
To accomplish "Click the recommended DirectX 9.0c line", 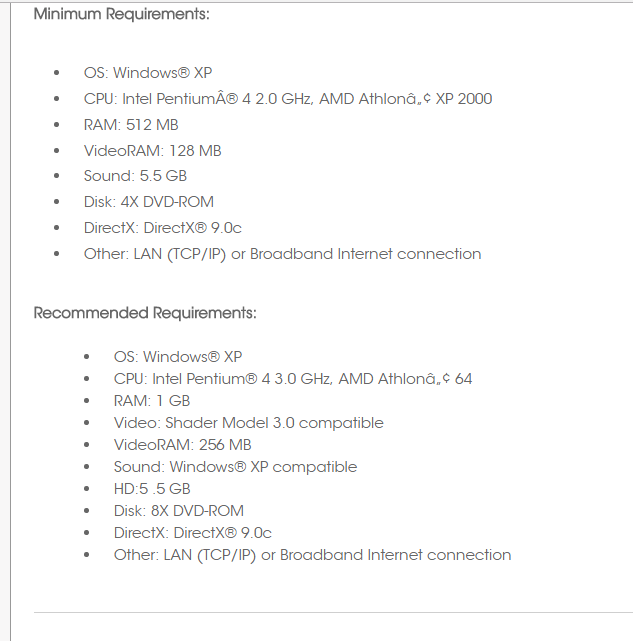I will point(193,533).
